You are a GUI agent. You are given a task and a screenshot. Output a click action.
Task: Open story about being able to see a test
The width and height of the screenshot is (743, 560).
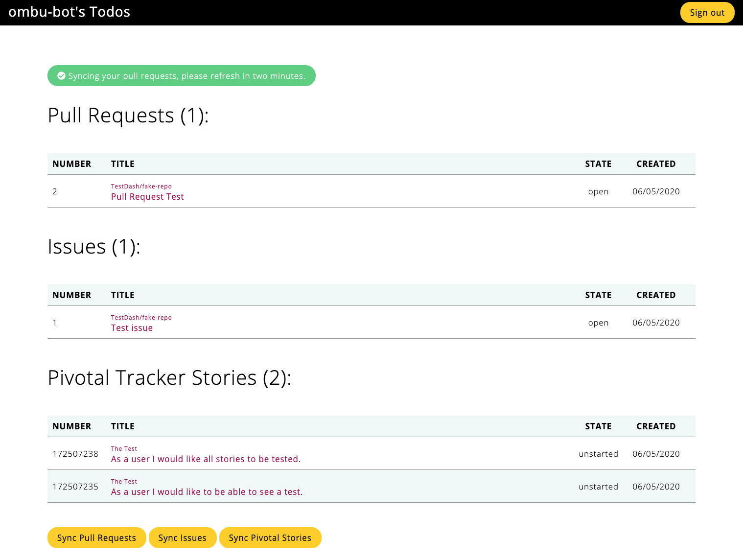(x=207, y=492)
